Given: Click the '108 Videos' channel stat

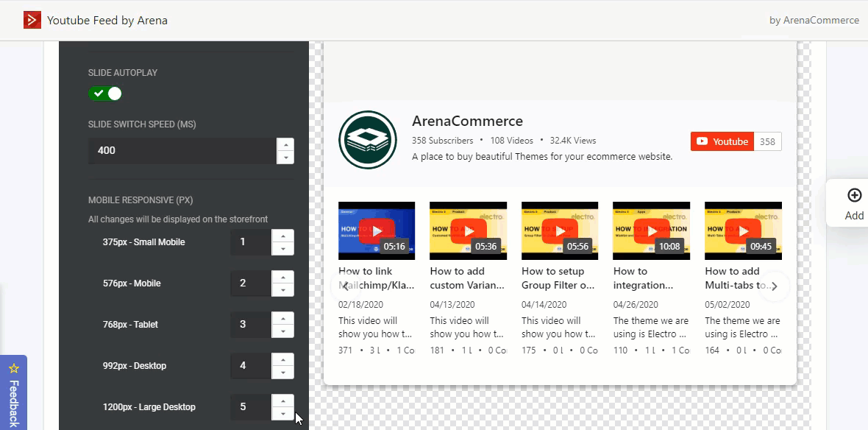Looking at the screenshot, I should pyautogui.click(x=511, y=141).
